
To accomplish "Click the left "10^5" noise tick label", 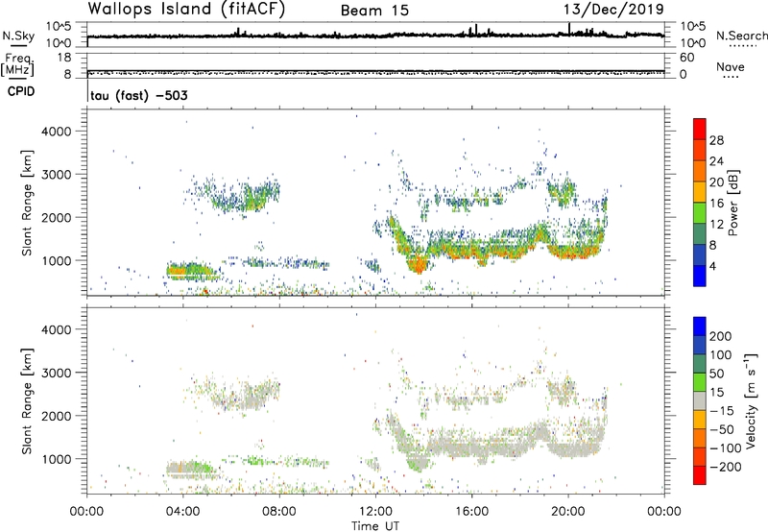I will click(x=59, y=26).
